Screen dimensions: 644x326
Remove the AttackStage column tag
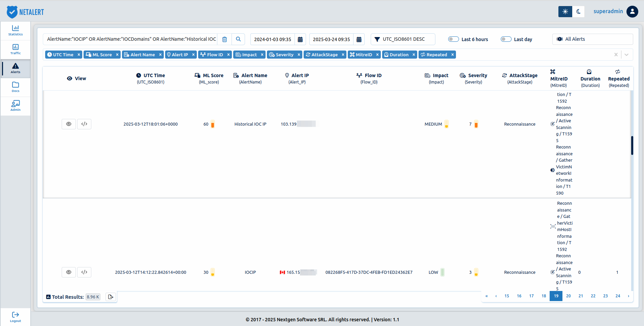(x=343, y=55)
